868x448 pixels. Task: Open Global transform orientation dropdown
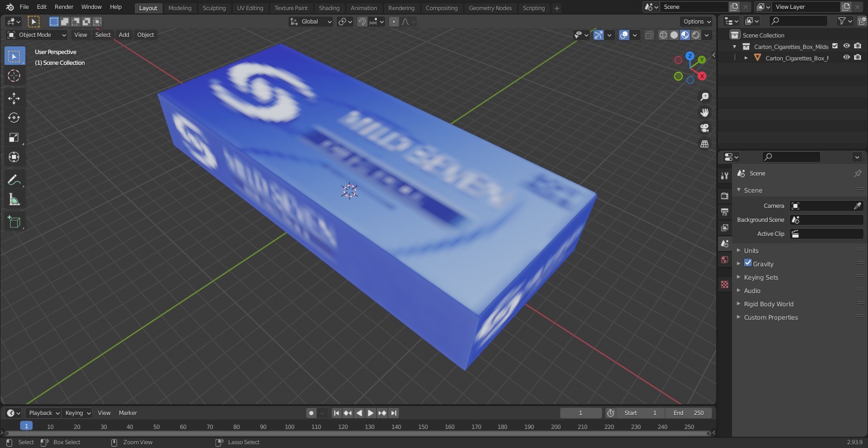[x=311, y=22]
